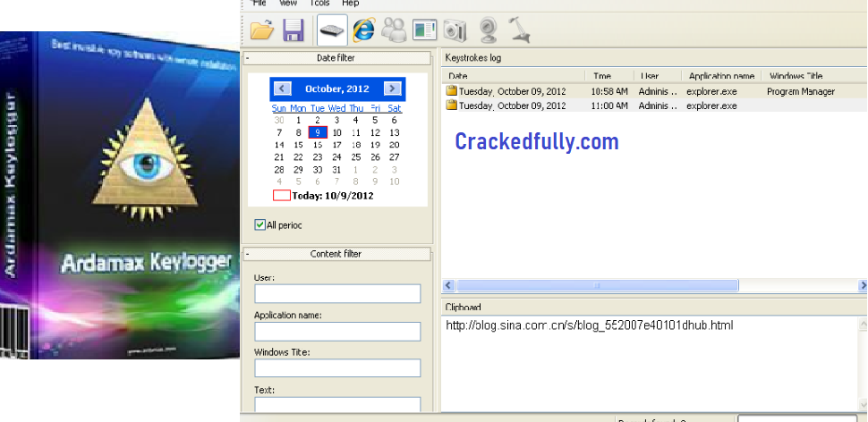
Task: Select the 10:58 AM keystroke log row
Action: click(x=654, y=91)
